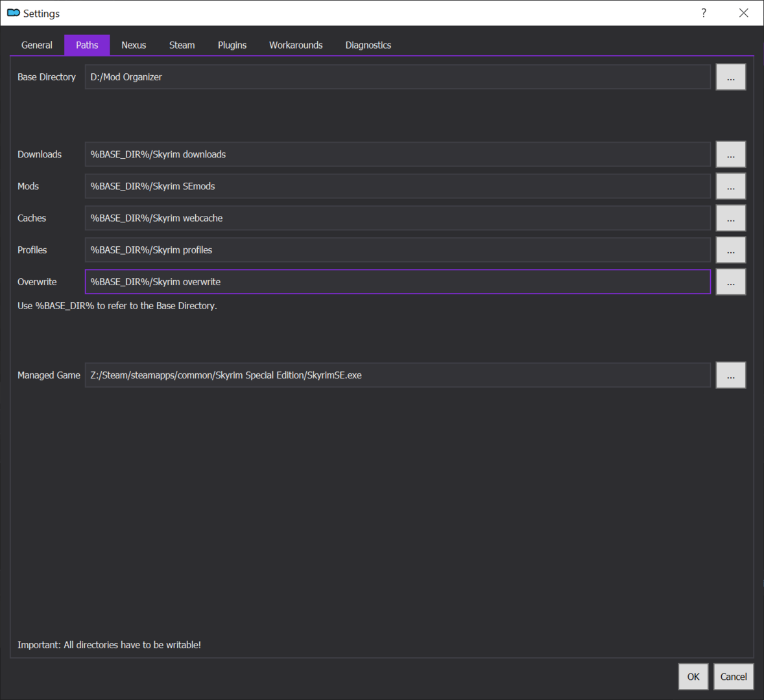Browse for the Overwrite folder
Screen dimensions: 764x700
tap(730, 282)
